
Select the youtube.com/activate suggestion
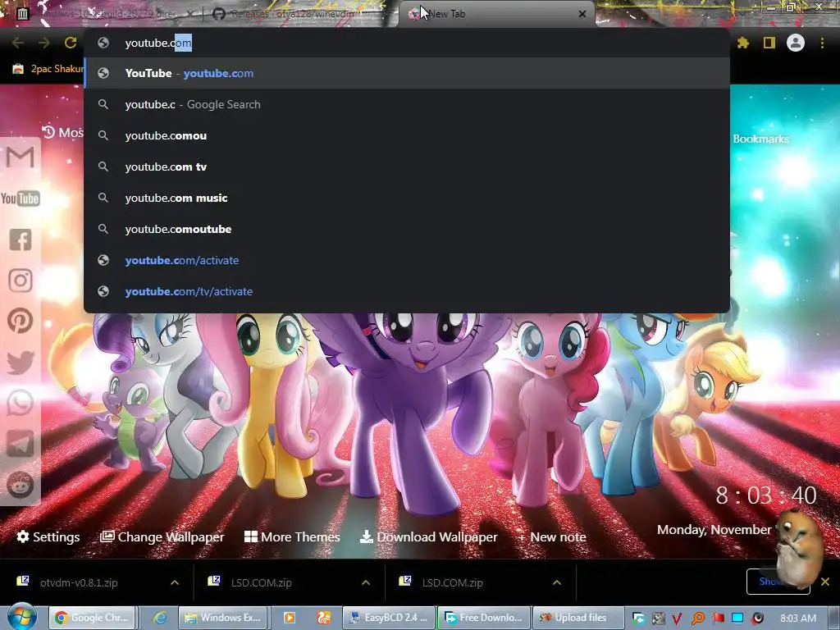[x=407, y=260]
